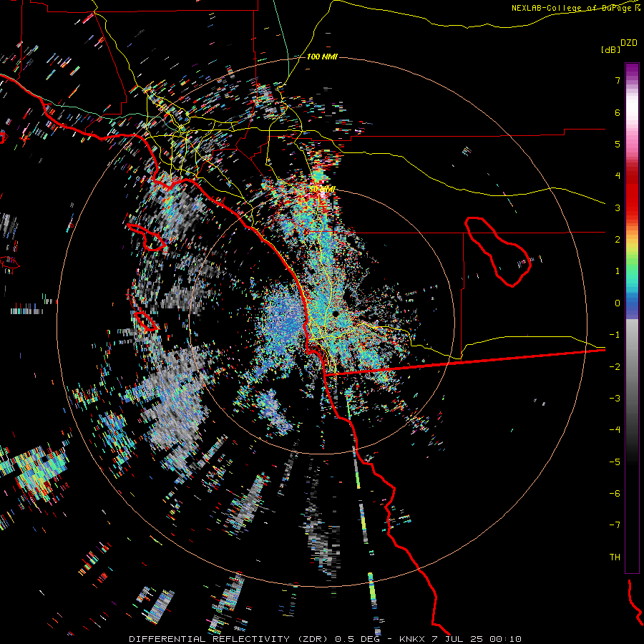Screen dimensions: 644x644
Task: Click the DIFFERENTIAL REFLECTIVITY (ZDR) caption text
Action: 229,639
